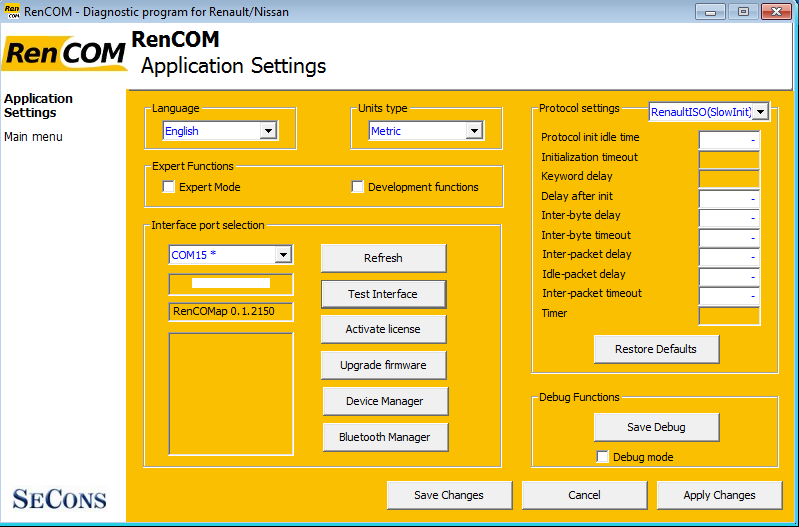This screenshot has width=799, height=527.
Task: Toggle the Development functions checkbox
Action: pos(358,187)
